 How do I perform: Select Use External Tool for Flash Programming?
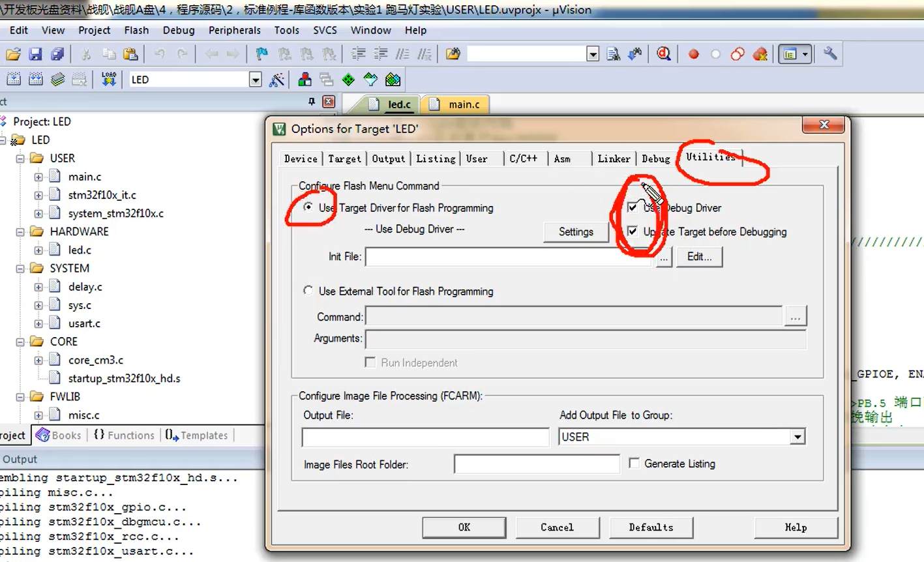308,291
